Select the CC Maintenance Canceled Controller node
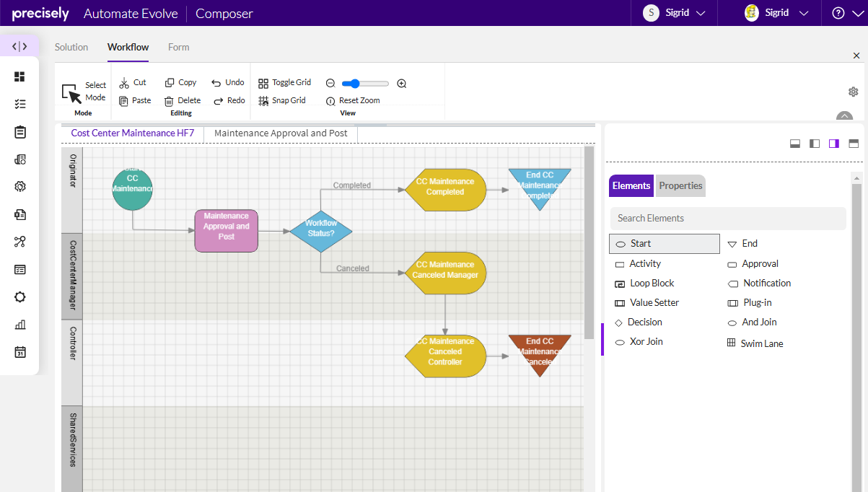868x492 pixels. (445, 355)
